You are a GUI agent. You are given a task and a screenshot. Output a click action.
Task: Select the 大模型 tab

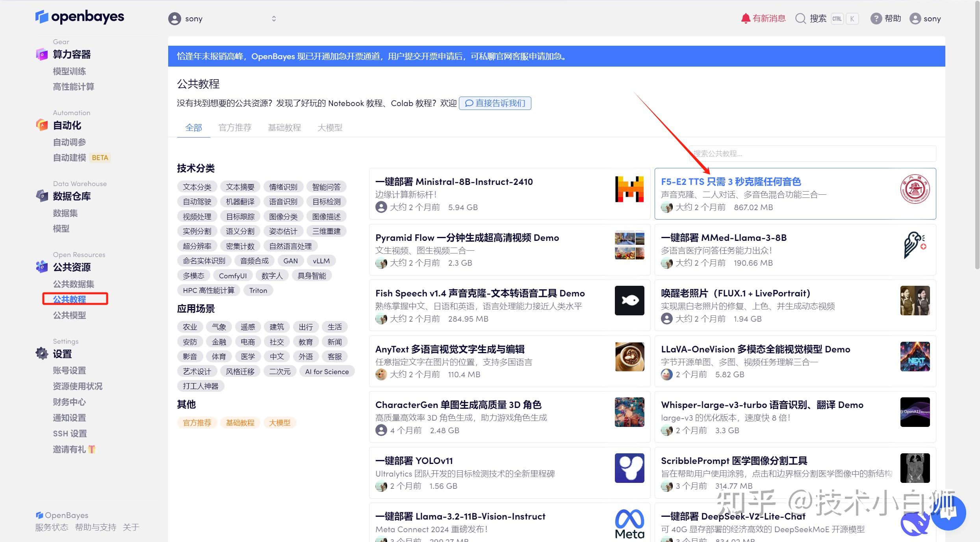tap(330, 127)
